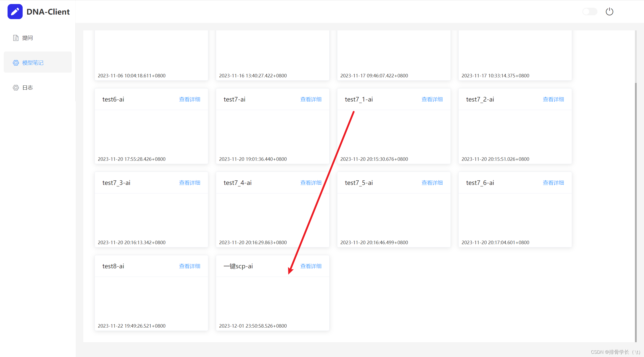Click timestamp 2023-11-06 10:04:18.611+0800
The image size is (644, 357).
click(x=132, y=76)
